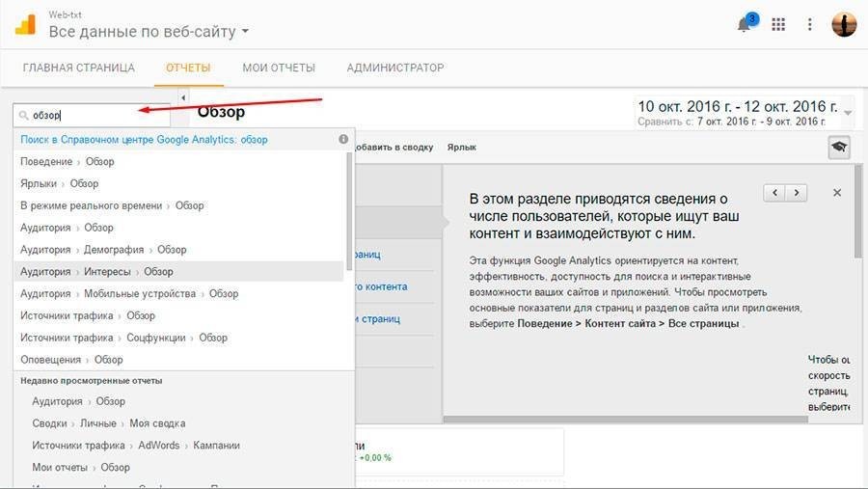
Task: Click the 'Обзор' page title
Action: (x=221, y=112)
